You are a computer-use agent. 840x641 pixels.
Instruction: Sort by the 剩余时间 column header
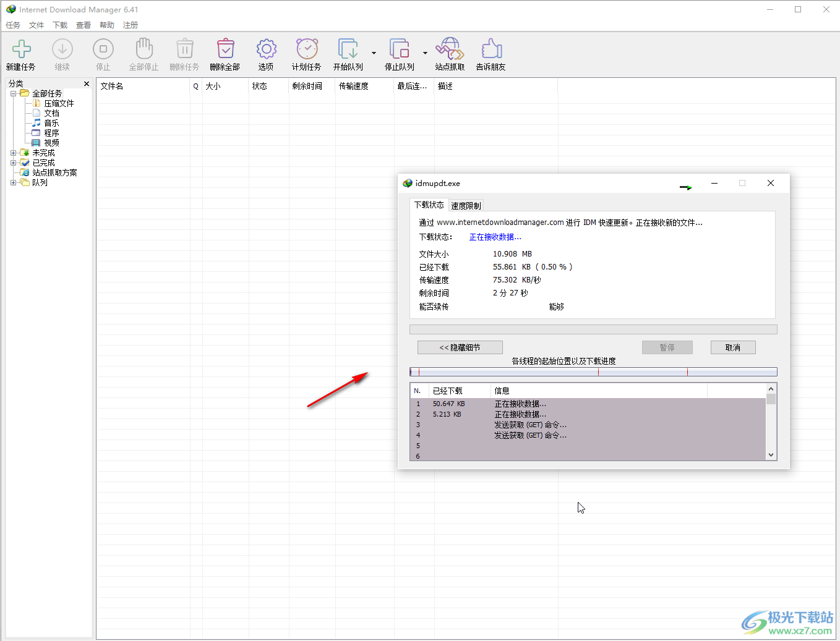pyautogui.click(x=312, y=86)
